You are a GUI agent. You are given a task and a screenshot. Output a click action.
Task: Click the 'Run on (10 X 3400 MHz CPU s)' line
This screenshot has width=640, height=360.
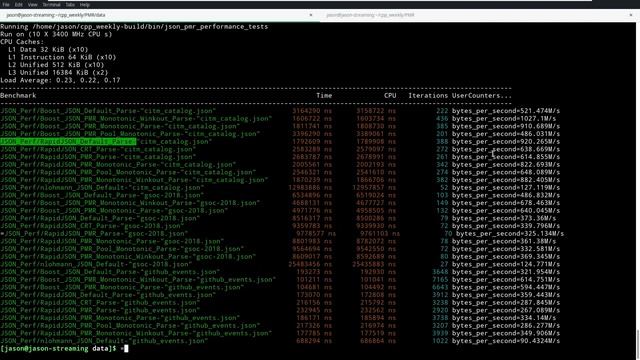coord(56,34)
